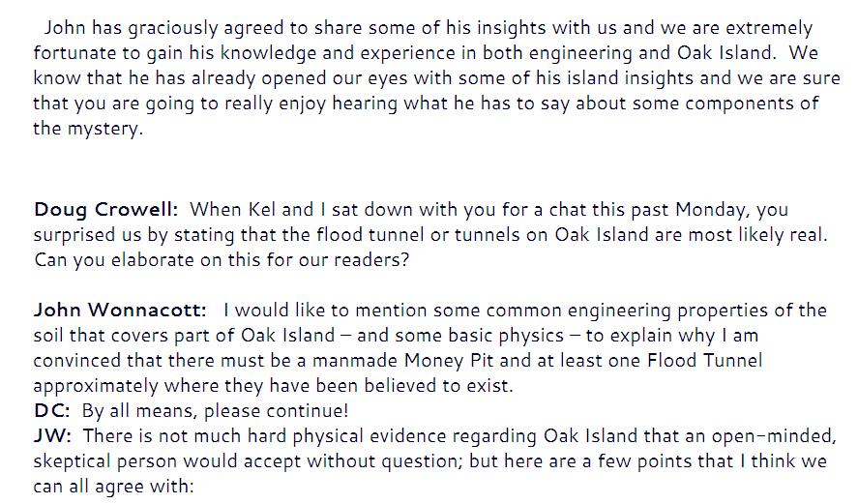Click the "John Wonnacott:" speaker name

coord(121,311)
